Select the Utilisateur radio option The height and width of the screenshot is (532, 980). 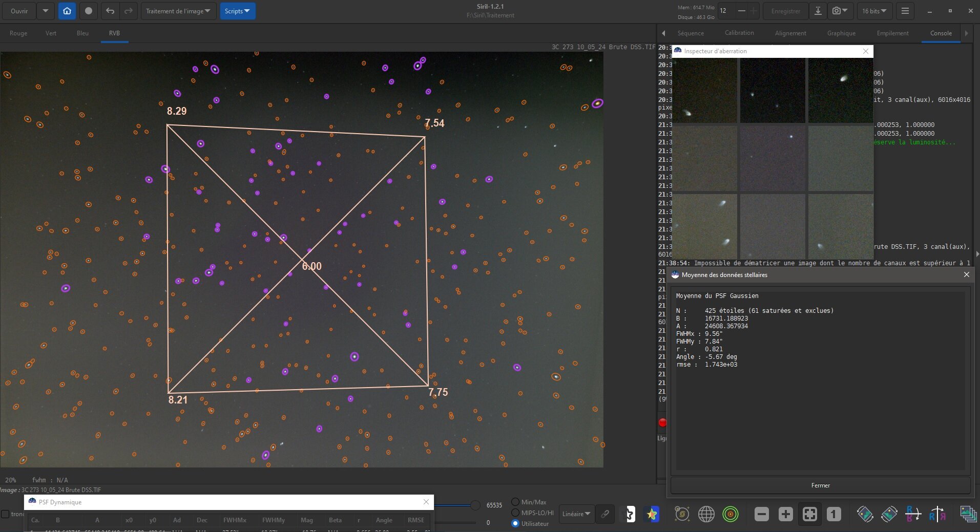point(515,523)
